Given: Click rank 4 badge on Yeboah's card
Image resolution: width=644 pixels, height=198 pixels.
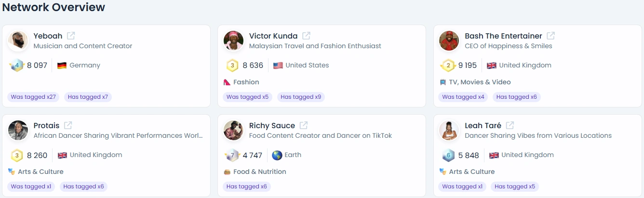Looking at the screenshot, I should [16, 66].
